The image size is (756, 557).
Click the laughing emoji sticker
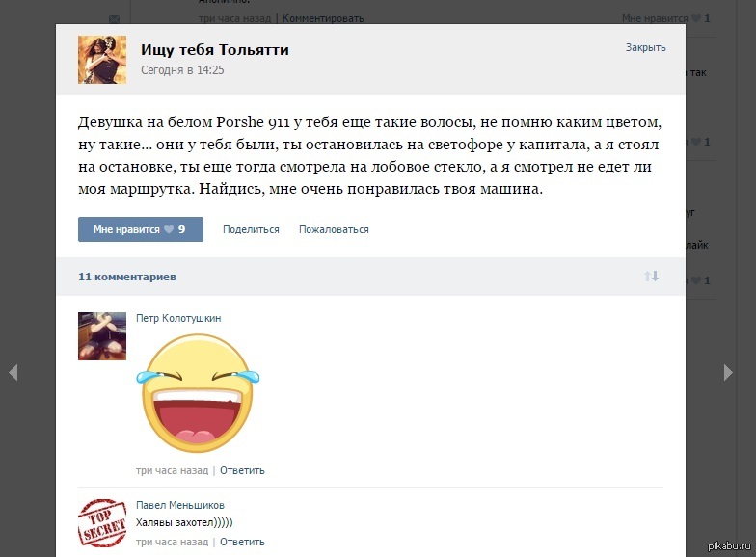pyautogui.click(x=198, y=393)
